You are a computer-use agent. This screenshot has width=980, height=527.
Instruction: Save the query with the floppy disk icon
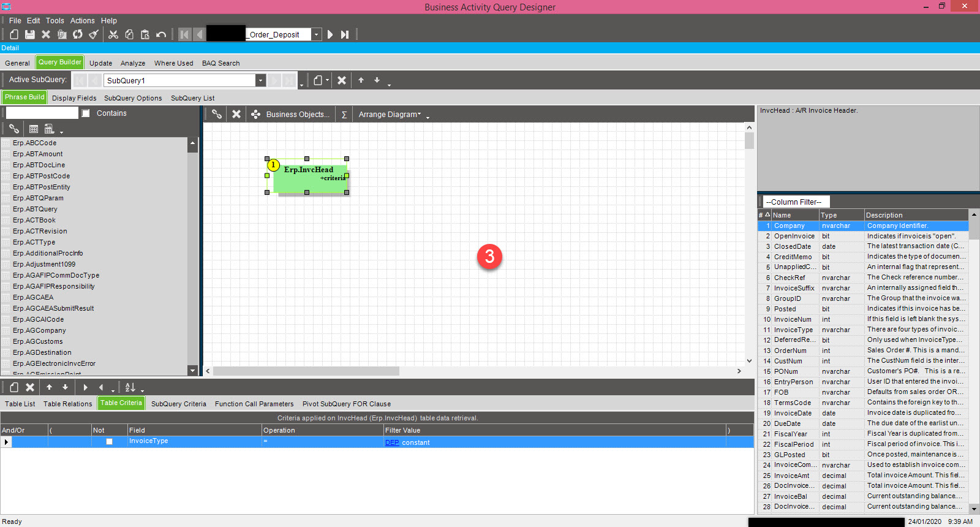(30, 34)
